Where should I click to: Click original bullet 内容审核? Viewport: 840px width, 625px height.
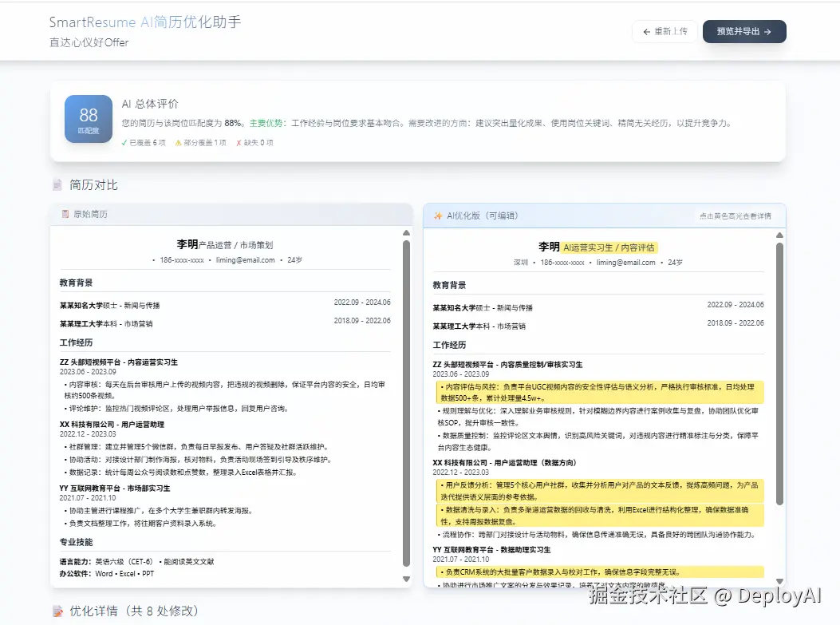click(224, 390)
